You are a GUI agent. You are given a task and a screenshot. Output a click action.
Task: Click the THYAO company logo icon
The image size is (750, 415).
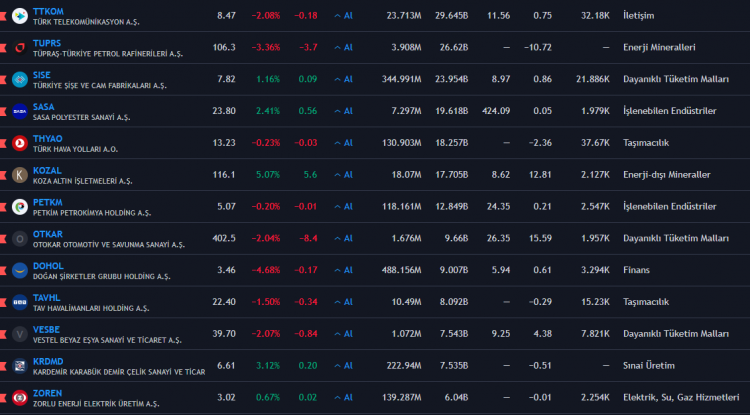[x=20, y=143]
